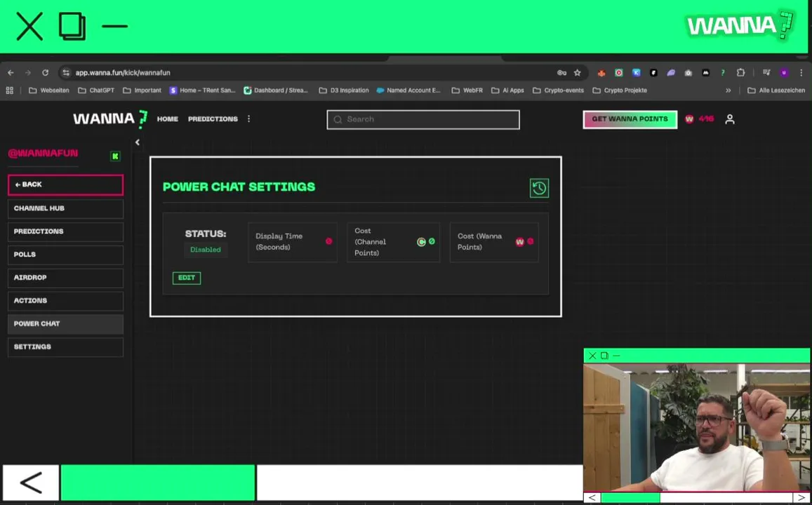The width and height of the screenshot is (812, 505).
Task: Open Airdrop in the sidebar
Action: coord(66,278)
